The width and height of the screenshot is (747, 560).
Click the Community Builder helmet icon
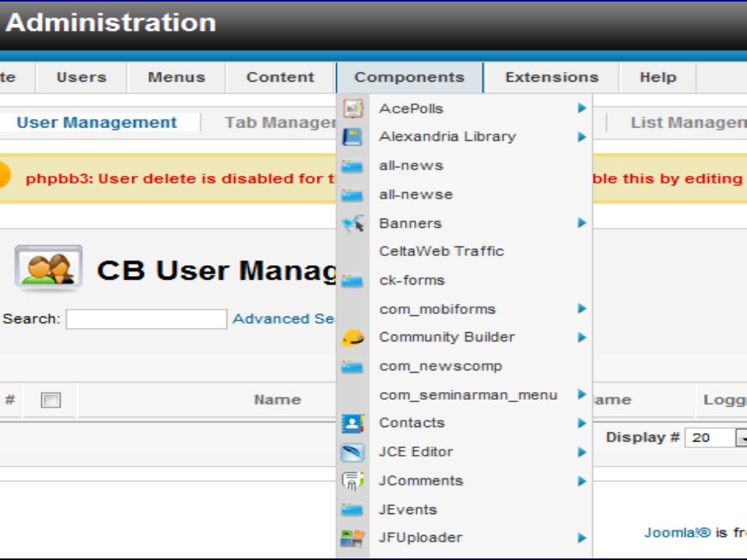353,338
